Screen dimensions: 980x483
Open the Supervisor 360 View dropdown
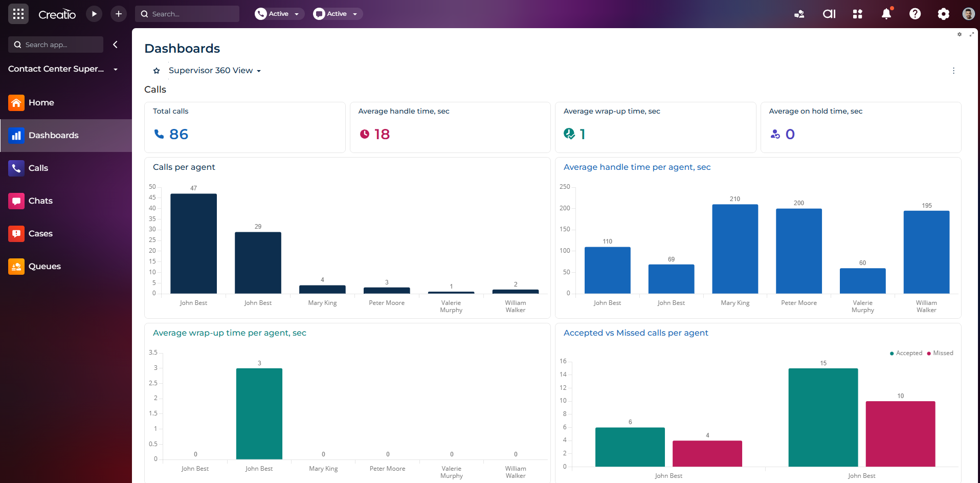click(215, 71)
